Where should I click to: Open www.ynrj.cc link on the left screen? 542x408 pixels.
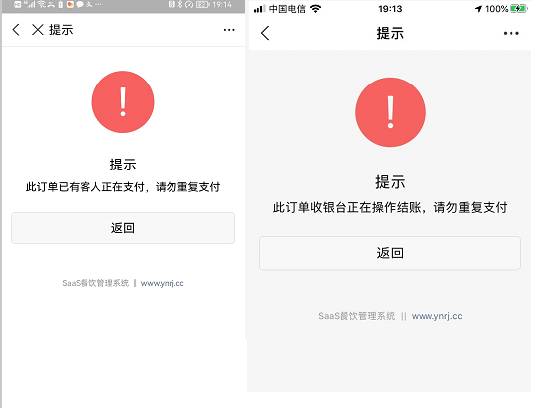point(162,283)
